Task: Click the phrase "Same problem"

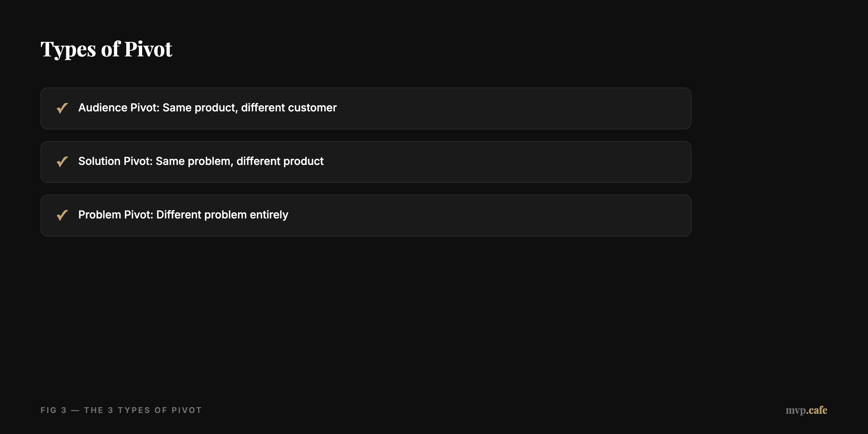Action: coord(193,161)
